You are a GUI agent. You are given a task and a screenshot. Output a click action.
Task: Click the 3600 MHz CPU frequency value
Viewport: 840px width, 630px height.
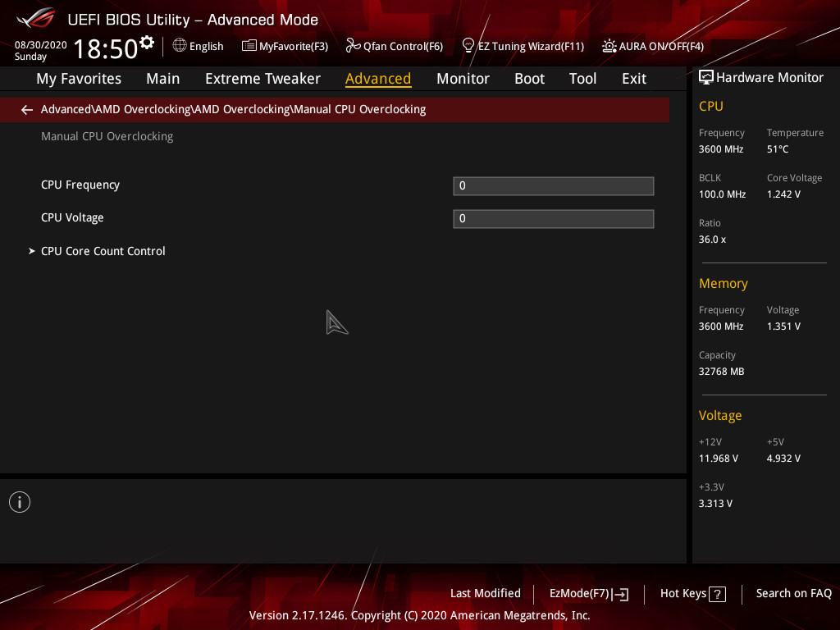click(721, 149)
